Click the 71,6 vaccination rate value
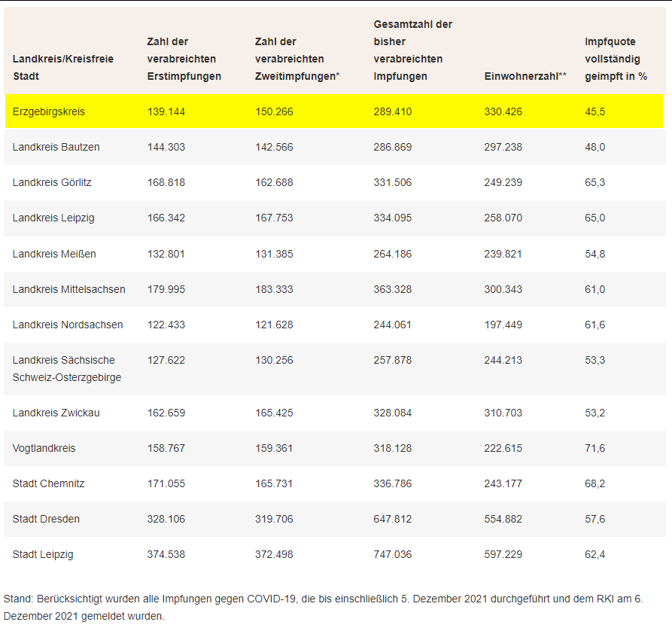The image size is (672, 631). coord(594,448)
